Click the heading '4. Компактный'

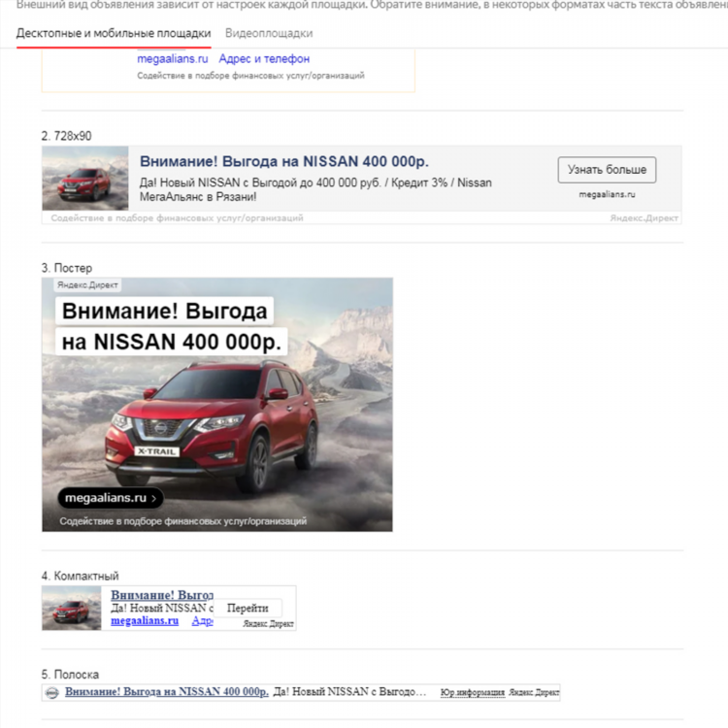click(80, 577)
